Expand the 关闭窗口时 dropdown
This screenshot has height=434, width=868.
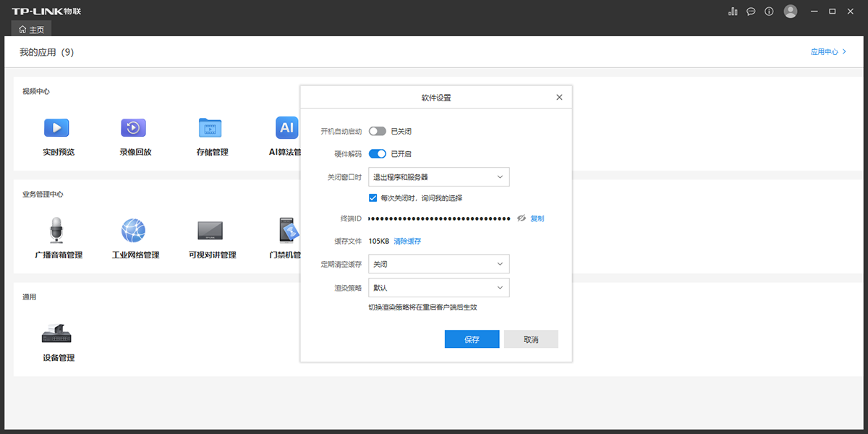(x=438, y=176)
